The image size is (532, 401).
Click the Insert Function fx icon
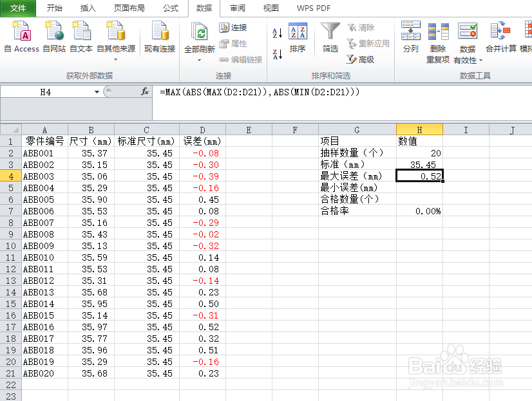[145, 91]
